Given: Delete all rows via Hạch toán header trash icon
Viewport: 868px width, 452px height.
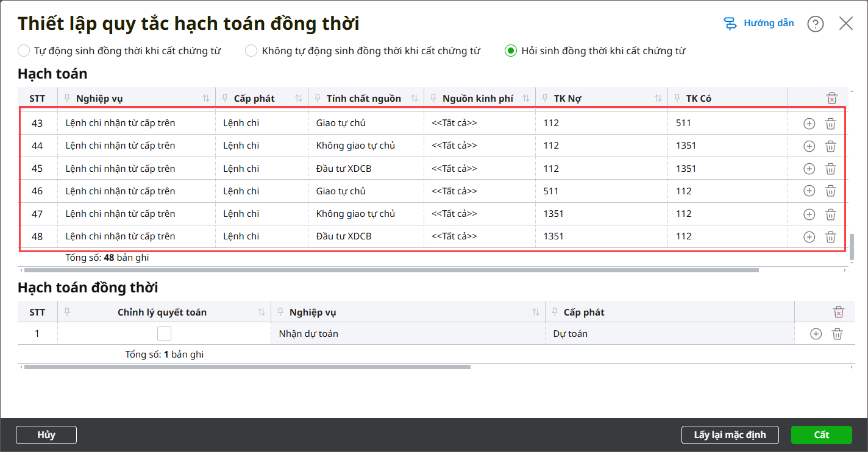Looking at the screenshot, I should pyautogui.click(x=831, y=98).
